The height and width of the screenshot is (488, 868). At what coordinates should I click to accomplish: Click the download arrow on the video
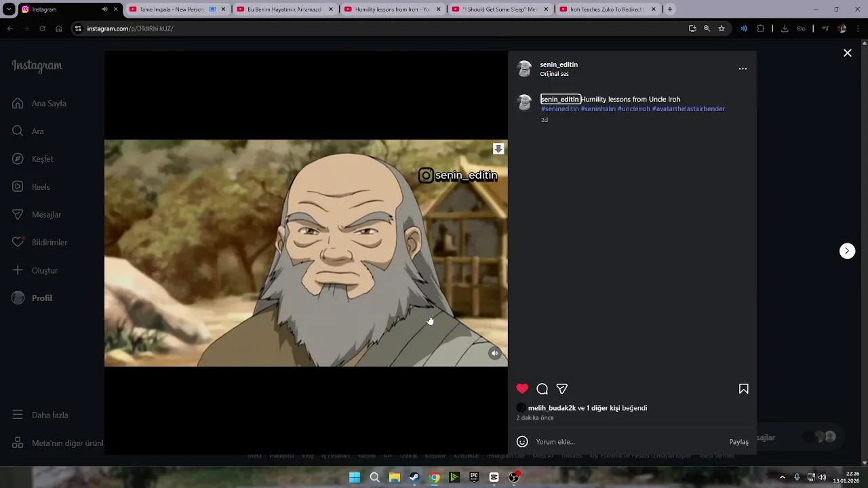pos(498,148)
